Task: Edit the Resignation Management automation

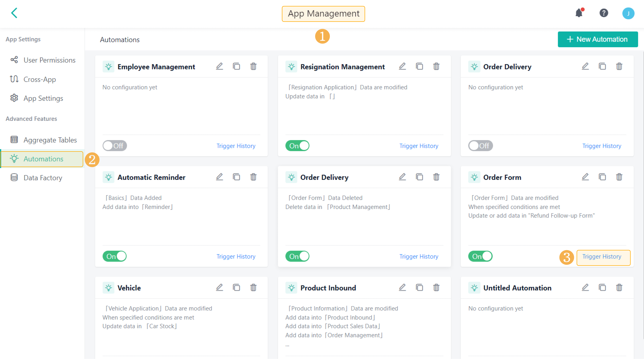Action: tap(402, 66)
